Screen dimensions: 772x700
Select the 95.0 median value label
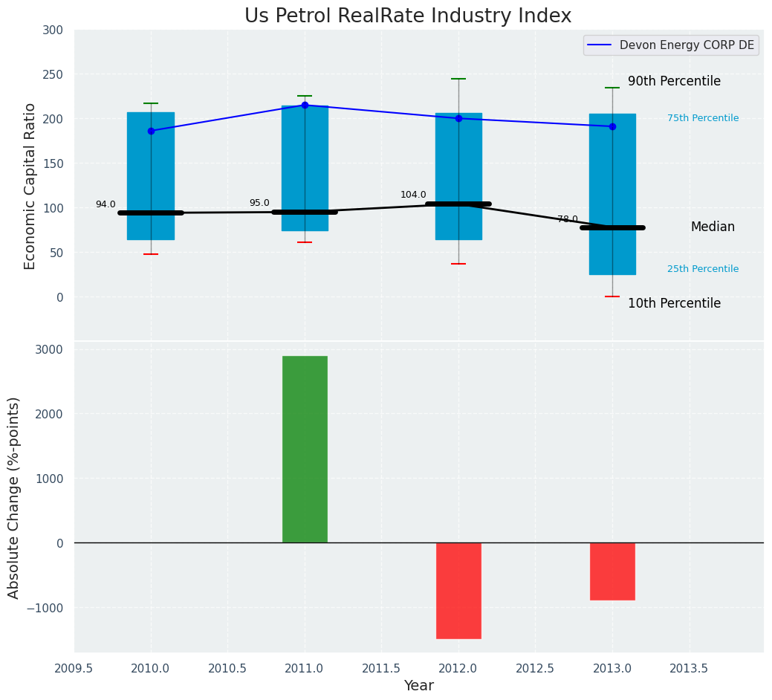(x=259, y=203)
